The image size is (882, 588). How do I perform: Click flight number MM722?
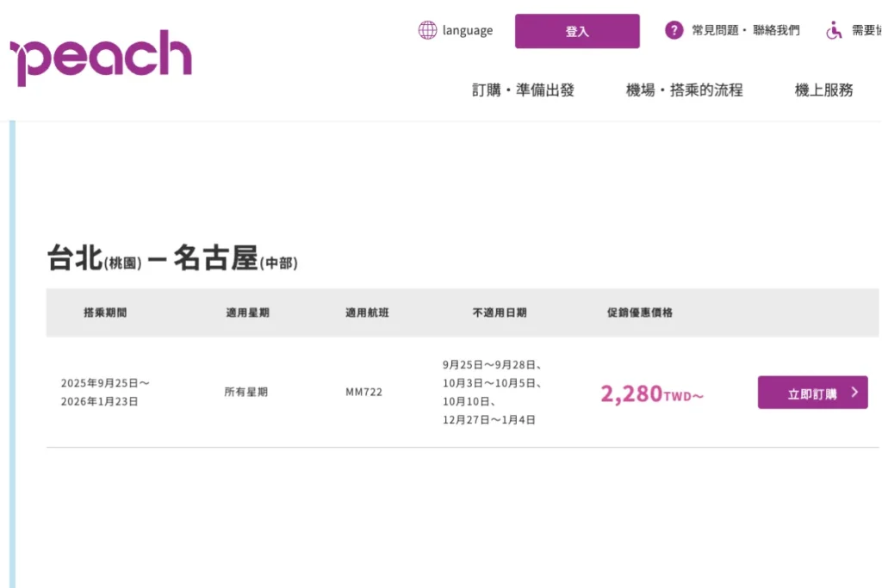click(364, 392)
